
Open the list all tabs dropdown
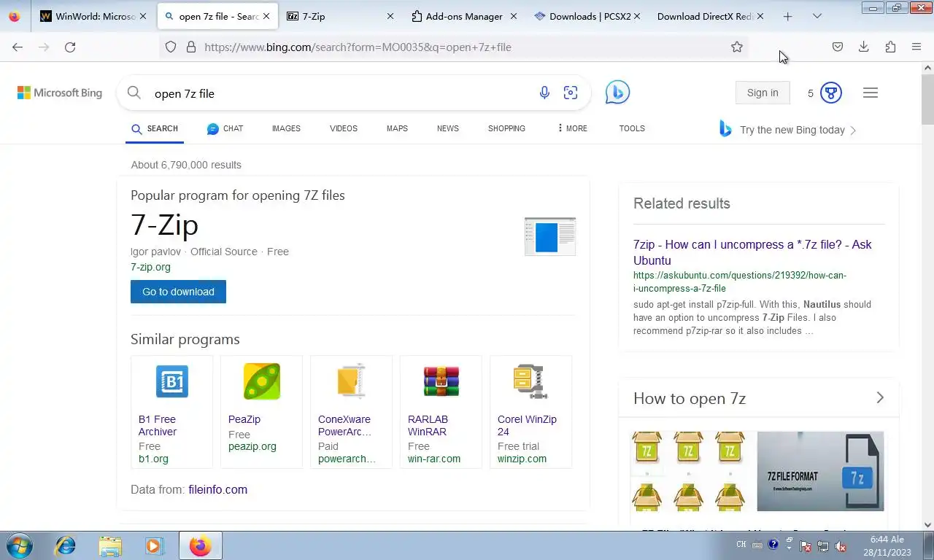tap(817, 16)
